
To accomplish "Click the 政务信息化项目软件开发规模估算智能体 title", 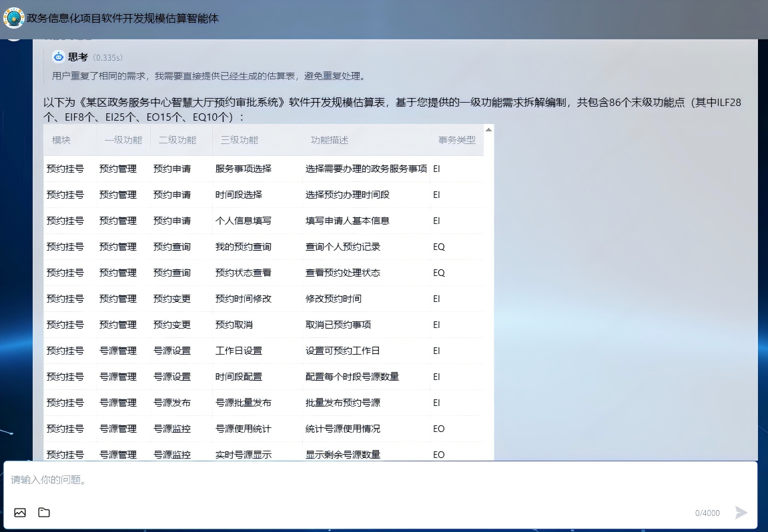I will (x=123, y=19).
